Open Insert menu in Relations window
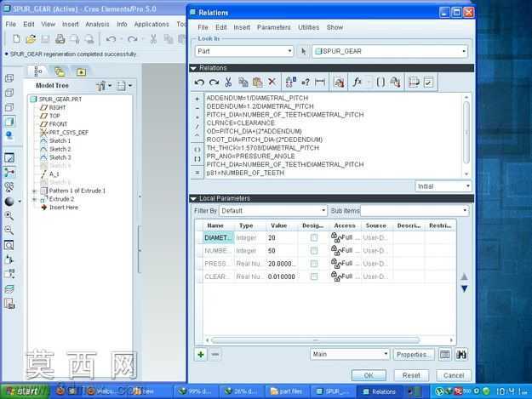532x399 pixels. coord(242,27)
